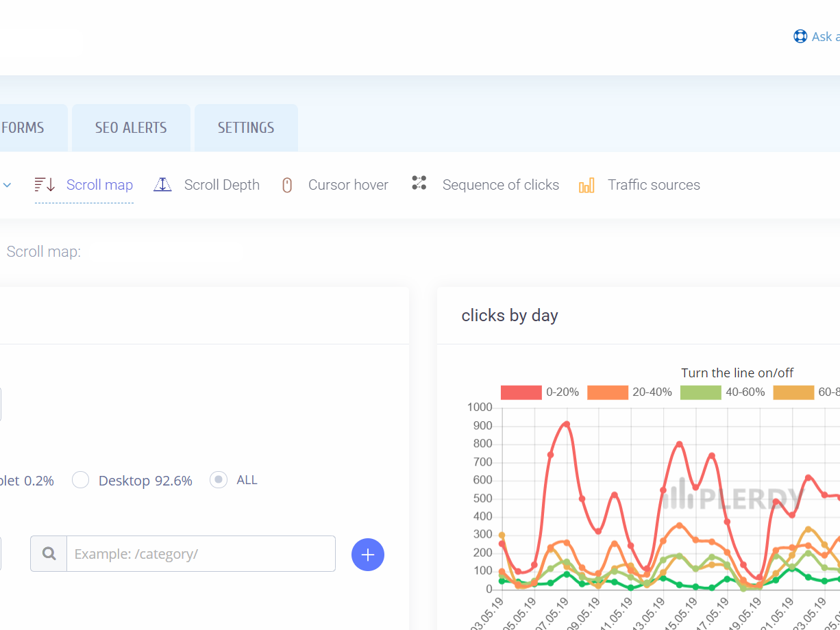Click the Sequence of clicks icon
Viewport: 840px width, 630px height.
[x=419, y=183]
